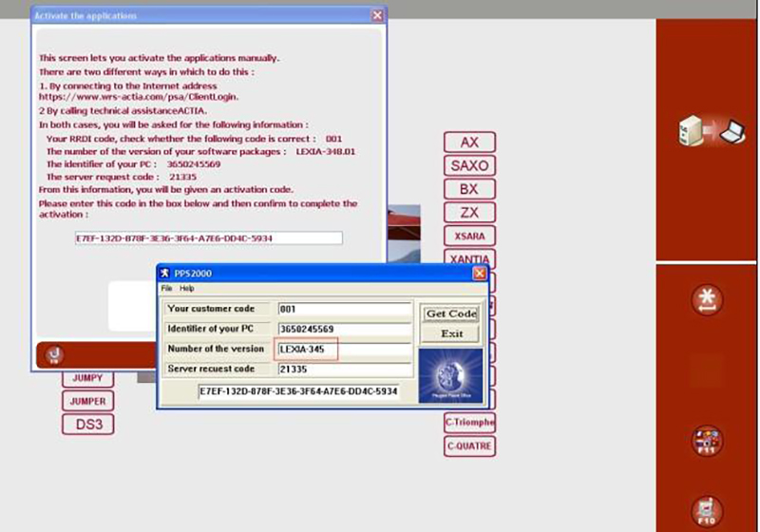The height and width of the screenshot is (532, 760).
Task: Select the XSARA vehicle button
Action: 469,236
